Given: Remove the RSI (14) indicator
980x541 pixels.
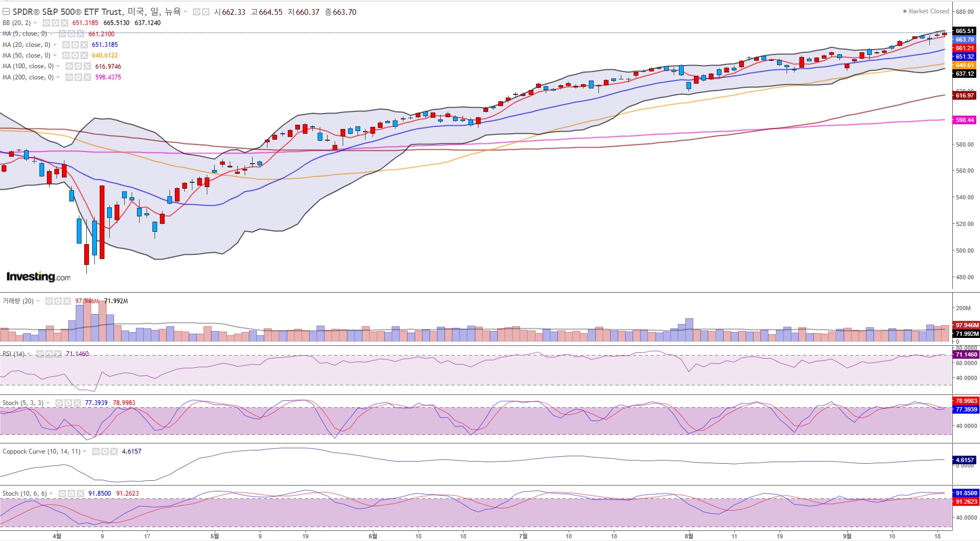Looking at the screenshot, I should pyautogui.click(x=57, y=354).
